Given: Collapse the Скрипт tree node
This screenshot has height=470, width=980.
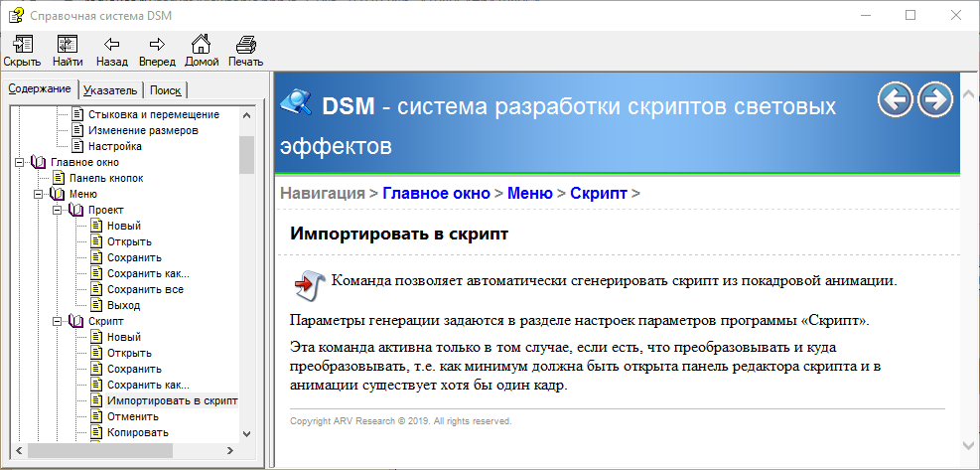Looking at the screenshot, I should (58, 321).
